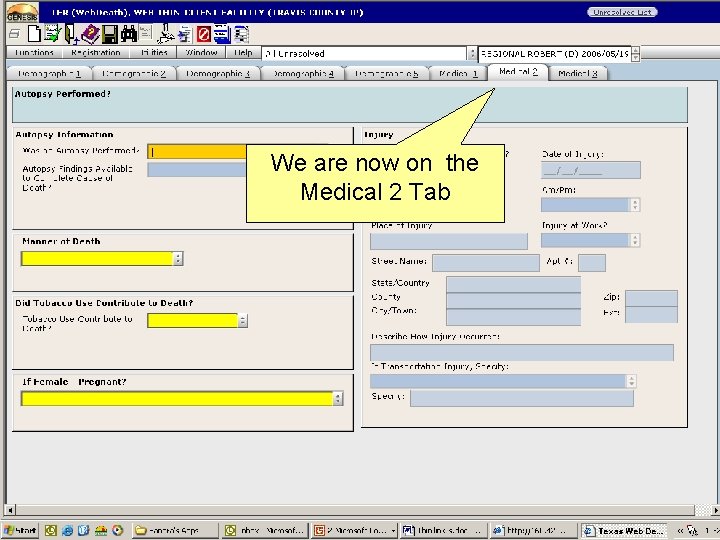The height and width of the screenshot is (540, 720).
Task: Click the Internet Explorer quick launch icon
Action: pyautogui.click(x=68, y=530)
